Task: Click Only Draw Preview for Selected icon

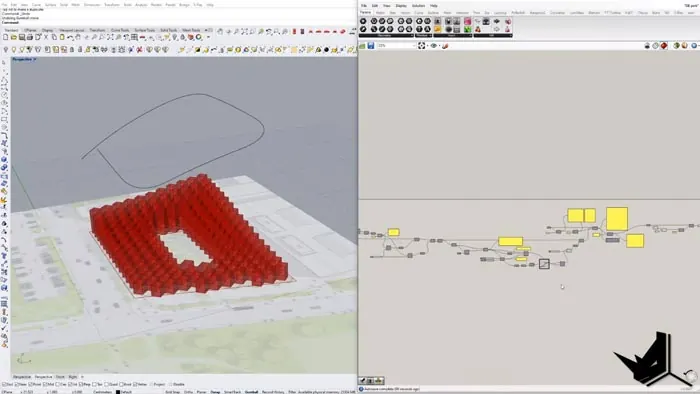Action: (676, 46)
